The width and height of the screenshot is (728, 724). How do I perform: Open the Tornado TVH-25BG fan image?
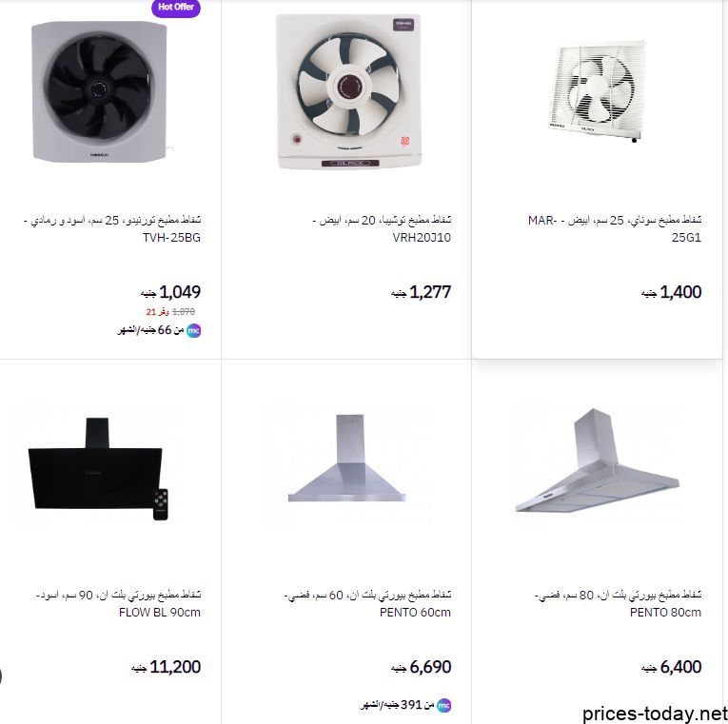coord(99,92)
